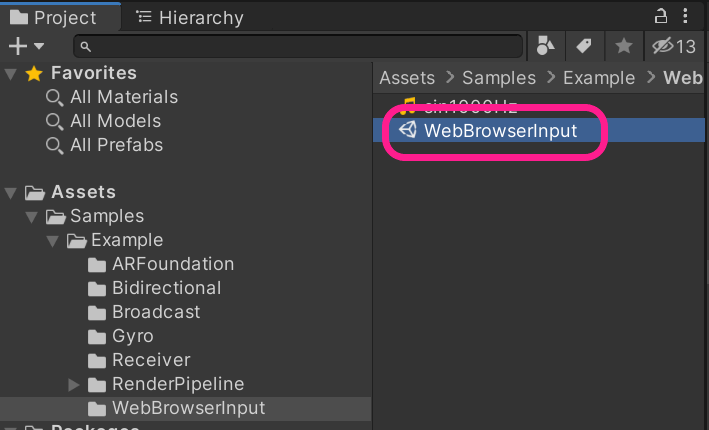The width and height of the screenshot is (709, 430).
Task: Click the search by label tag icon
Action: coord(583,46)
